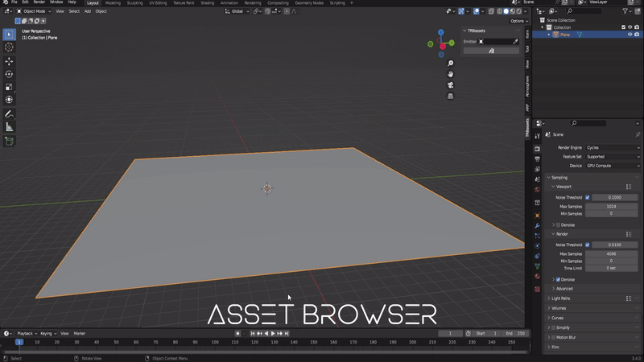The width and height of the screenshot is (644, 362).
Task: Open the Physics properties tab
Action: 537,246
